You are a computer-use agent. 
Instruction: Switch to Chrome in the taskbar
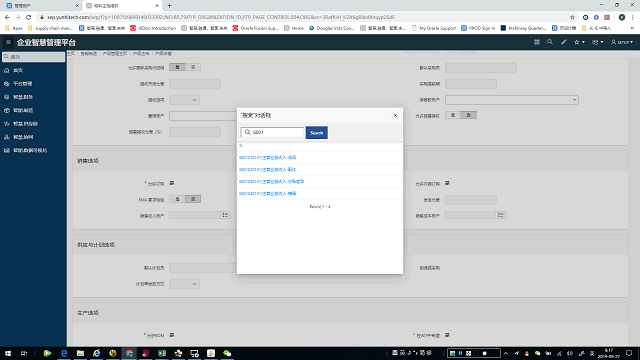click(129, 353)
